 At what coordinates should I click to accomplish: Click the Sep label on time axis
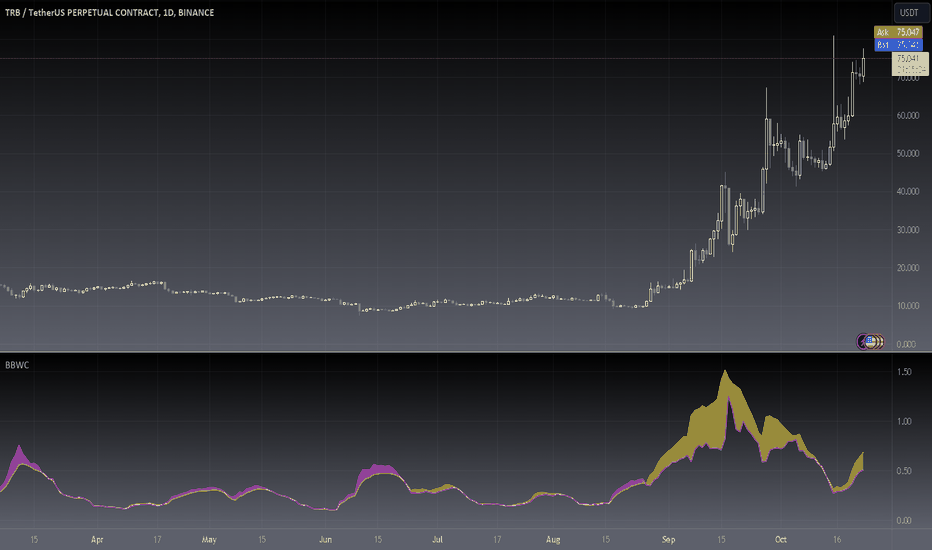(668, 539)
